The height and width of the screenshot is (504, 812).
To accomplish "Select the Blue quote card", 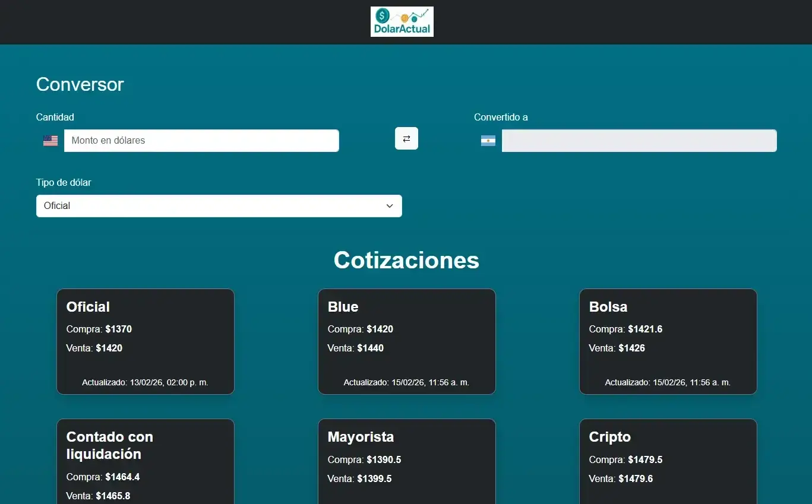I will click(406, 341).
